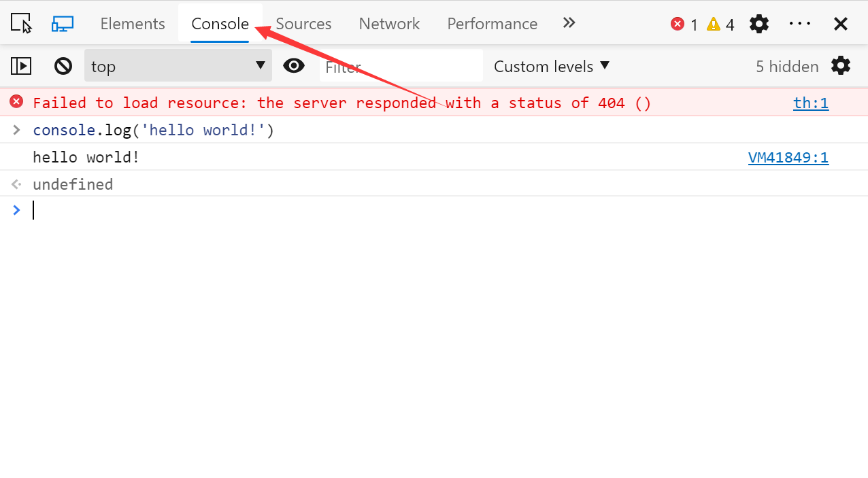Open the VM41849:1 source link

(788, 158)
